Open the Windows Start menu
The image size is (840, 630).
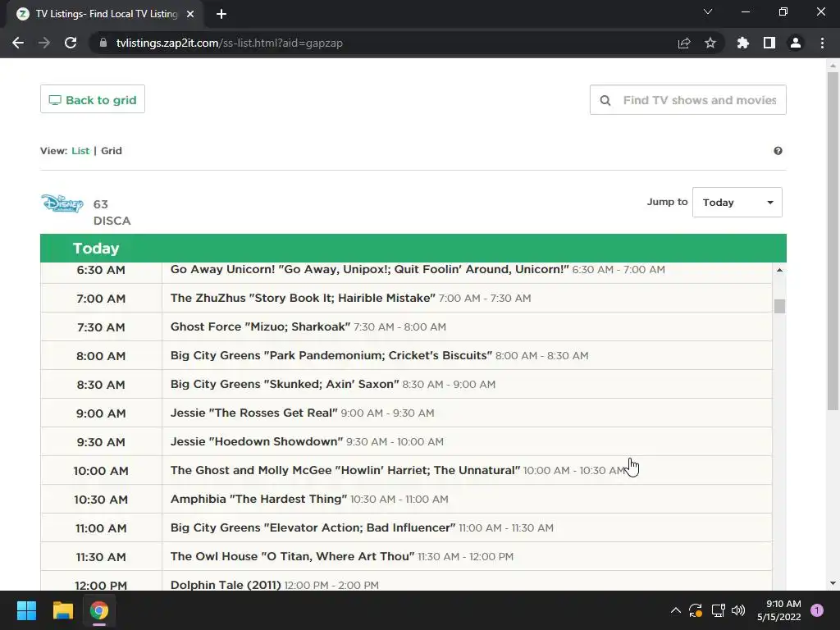tap(26, 610)
